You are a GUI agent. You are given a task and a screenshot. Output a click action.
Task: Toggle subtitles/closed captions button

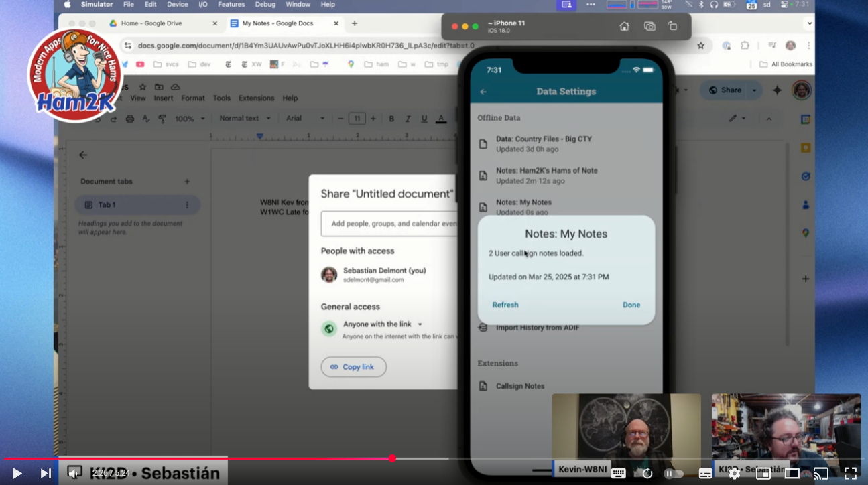[705, 474]
